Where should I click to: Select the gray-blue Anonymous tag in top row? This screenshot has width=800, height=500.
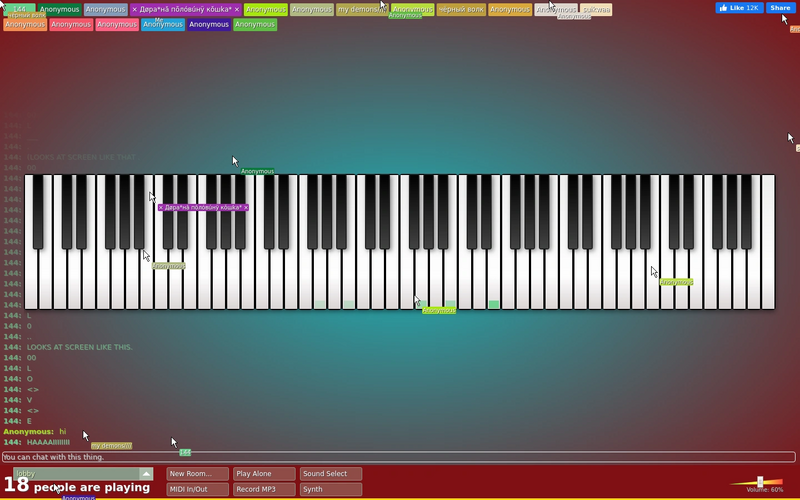(x=105, y=10)
